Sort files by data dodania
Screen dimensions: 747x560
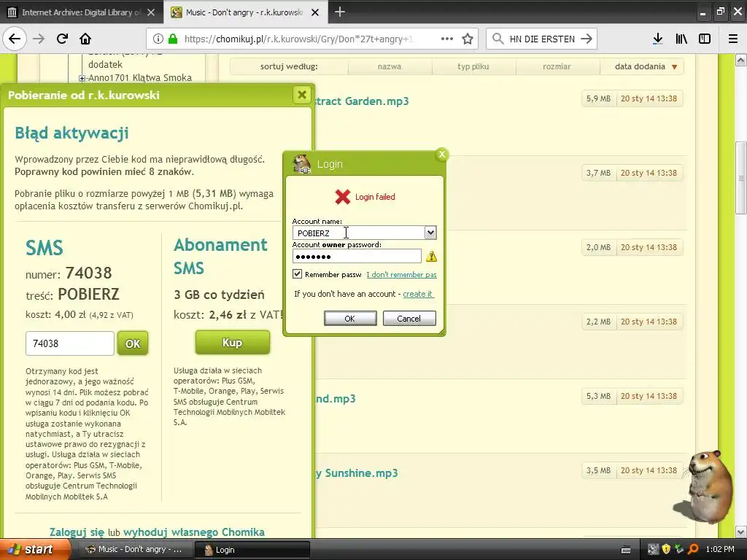pyautogui.click(x=642, y=66)
